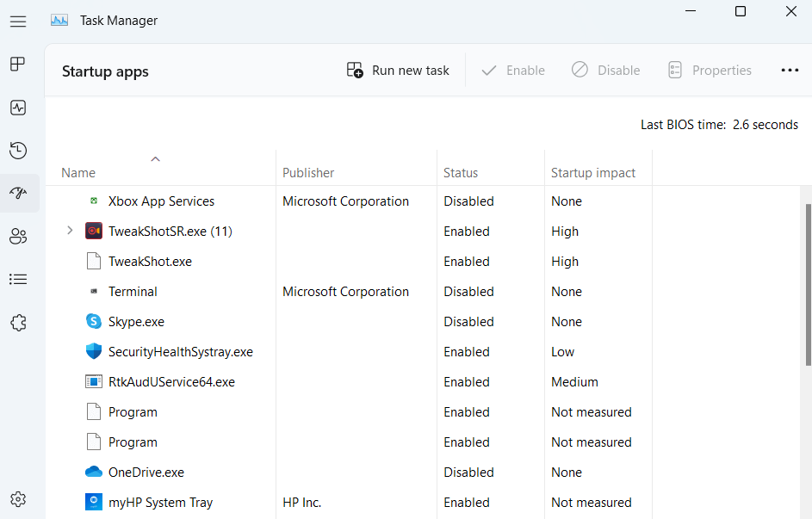Click the Startup apps page heading
The image size is (812, 519).
(x=105, y=71)
